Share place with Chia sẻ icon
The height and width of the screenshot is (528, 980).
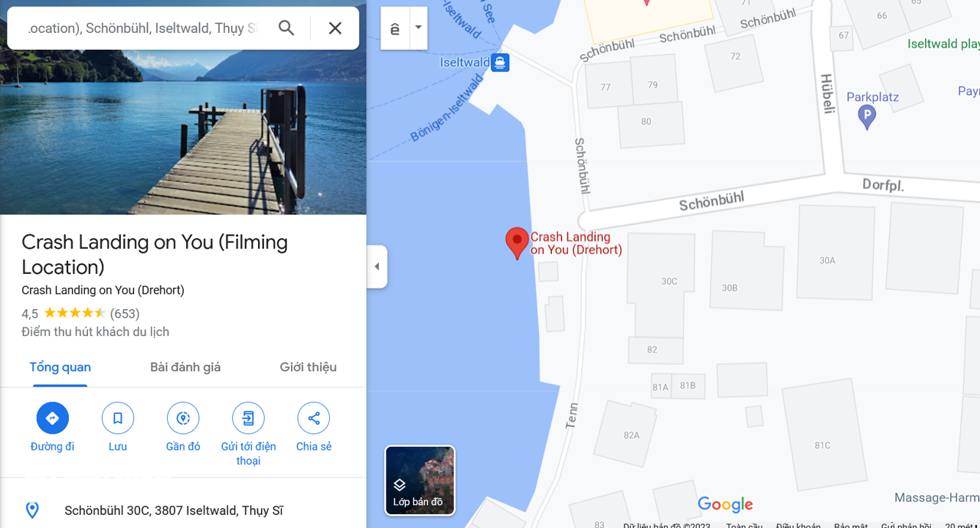314,419
